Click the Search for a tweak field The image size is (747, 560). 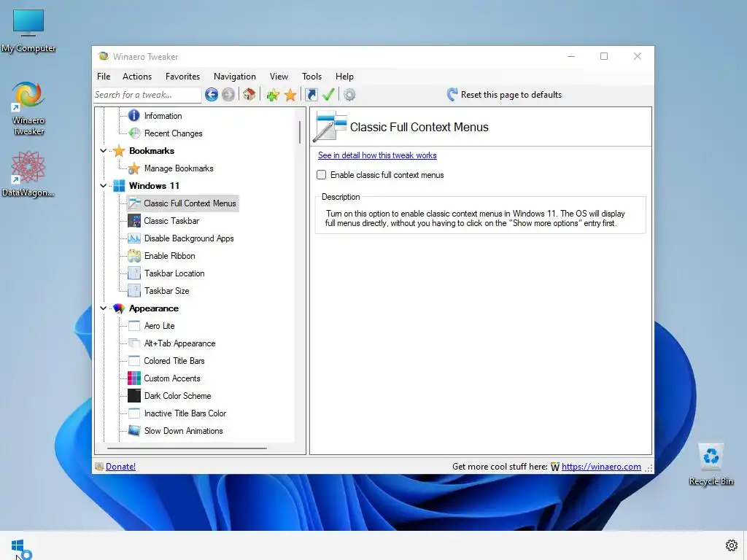click(147, 95)
